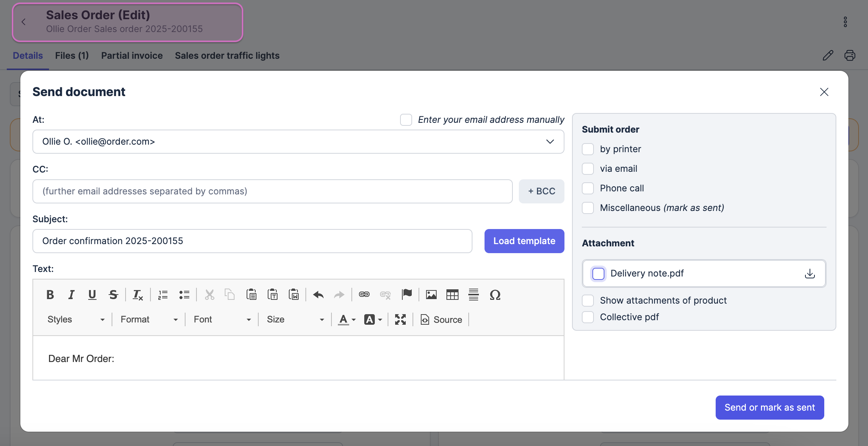
Task: Insert a table in the text
Action: (x=452, y=295)
